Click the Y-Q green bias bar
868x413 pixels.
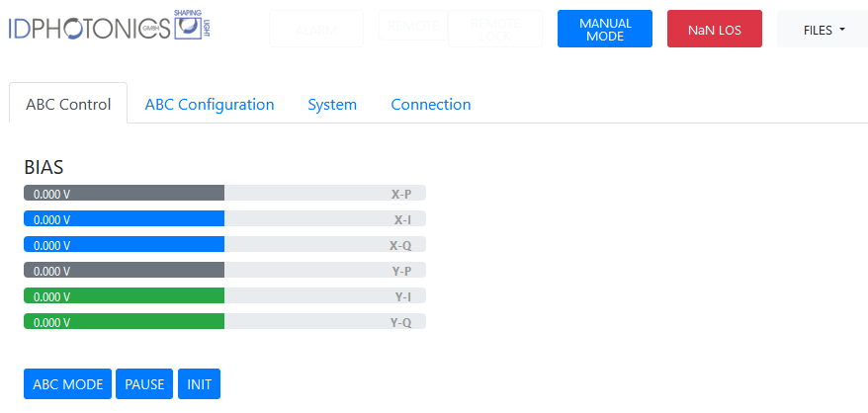coord(224,321)
